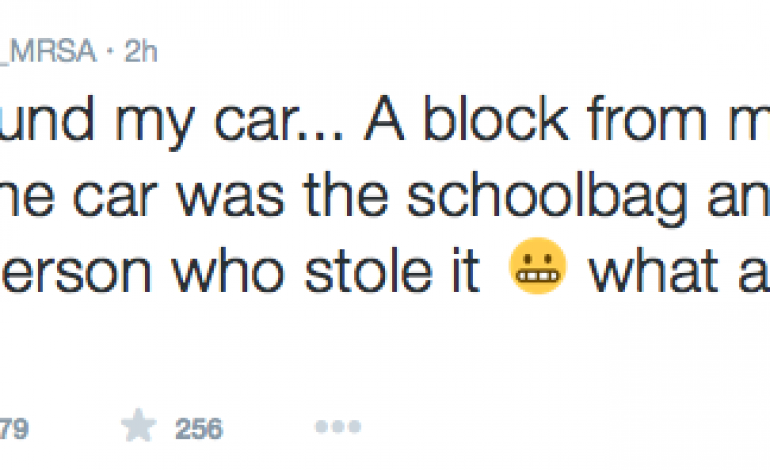
Task: Favorite the tweet with the star icon
Action: tap(140, 427)
